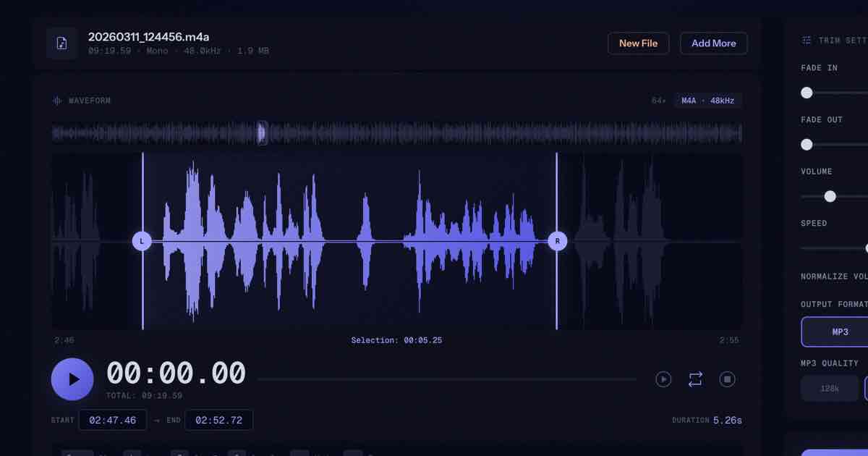Click the 48kHz sample rate badge
The width and height of the screenshot is (868, 456).
point(722,100)
